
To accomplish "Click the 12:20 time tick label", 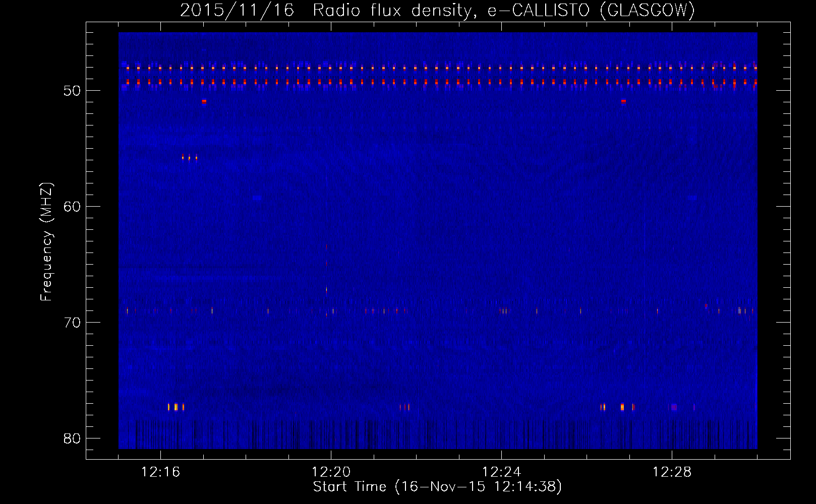I will [x=331, y=472].
